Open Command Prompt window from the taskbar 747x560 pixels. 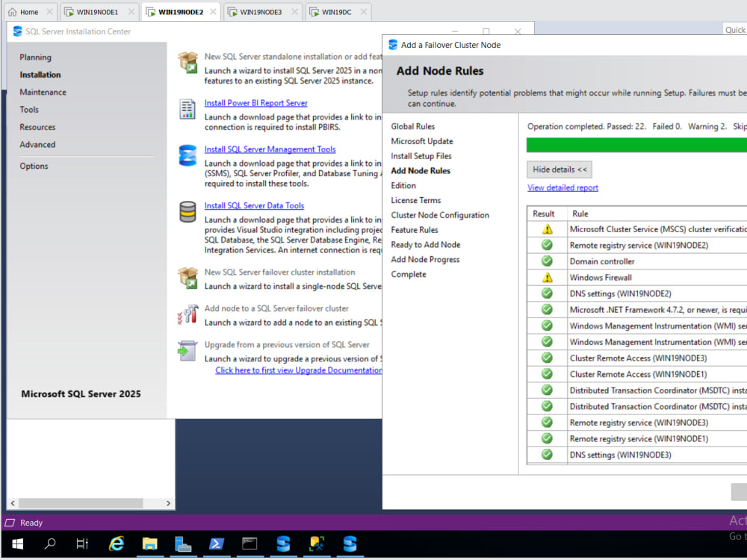(x=249, y=544)
